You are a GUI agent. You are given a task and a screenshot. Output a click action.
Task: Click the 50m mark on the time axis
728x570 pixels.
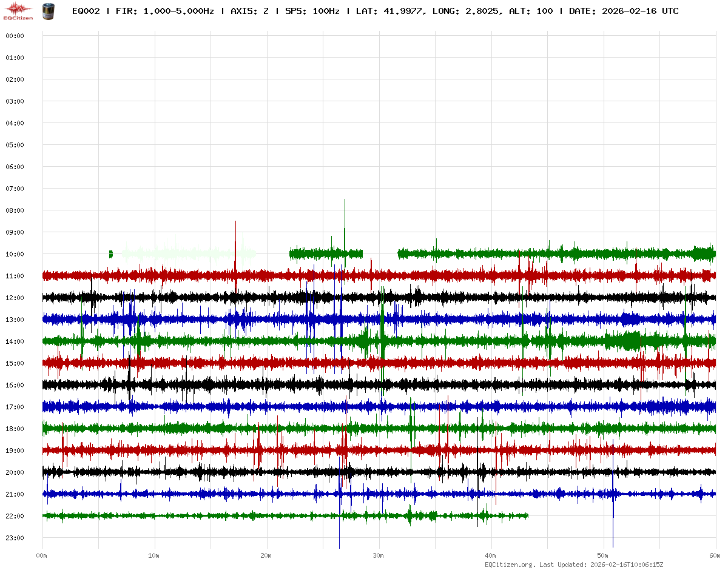(603, 555)
